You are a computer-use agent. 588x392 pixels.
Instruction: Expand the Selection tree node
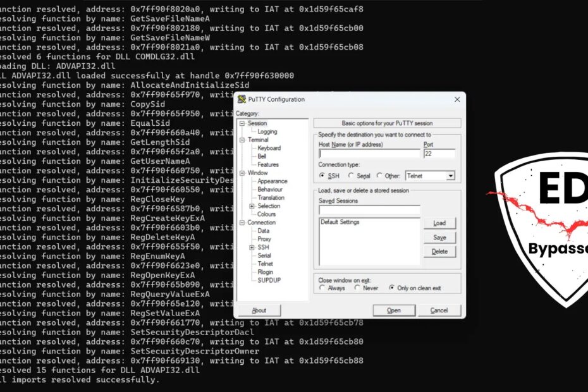tap(252, 206)
